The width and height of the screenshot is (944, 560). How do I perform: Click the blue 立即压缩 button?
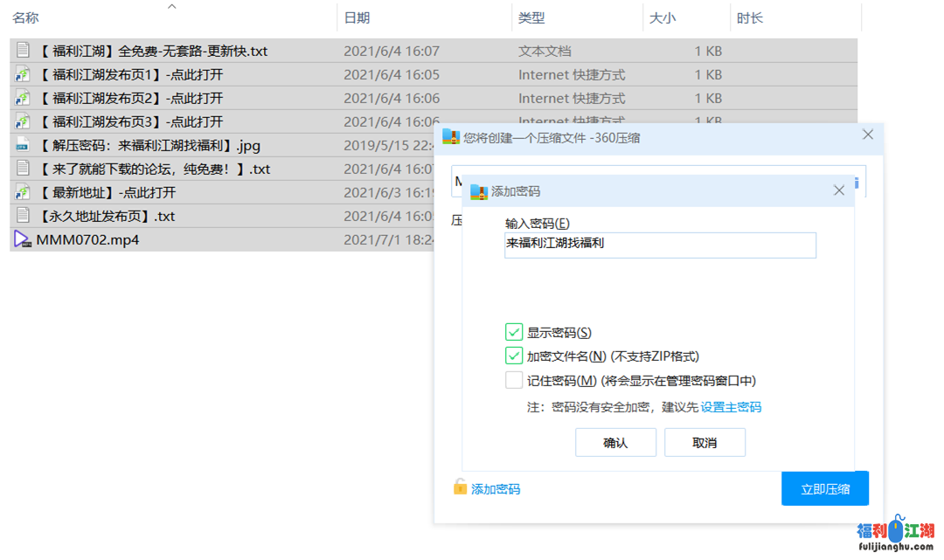[824, 487]
